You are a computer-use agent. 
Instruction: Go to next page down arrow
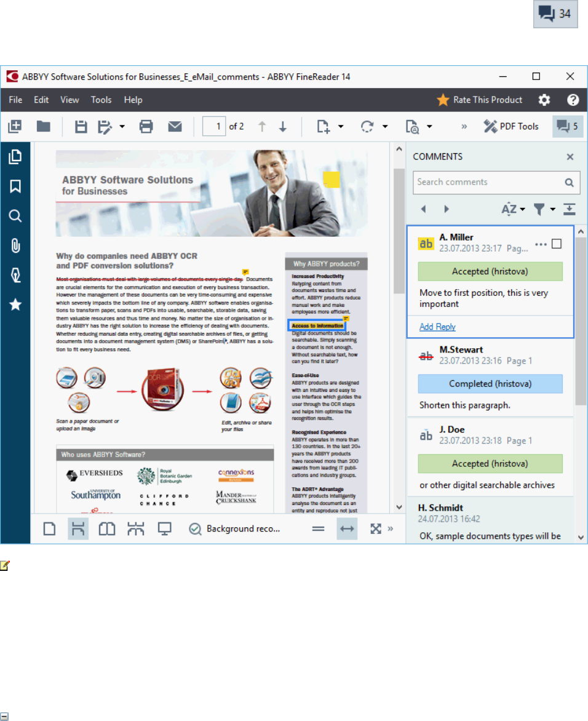[x=283, y=127]
